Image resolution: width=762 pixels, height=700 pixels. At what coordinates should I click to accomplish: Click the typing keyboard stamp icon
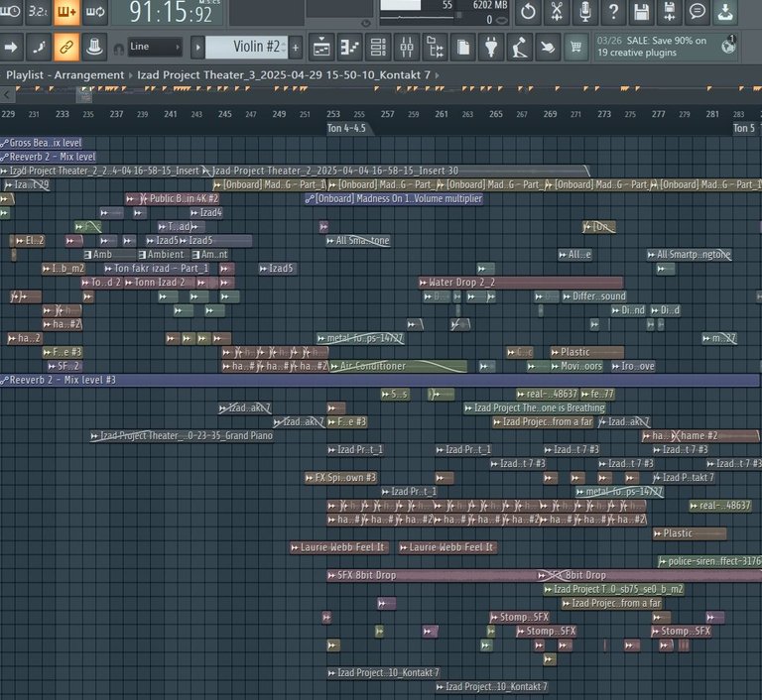(94, 48)
